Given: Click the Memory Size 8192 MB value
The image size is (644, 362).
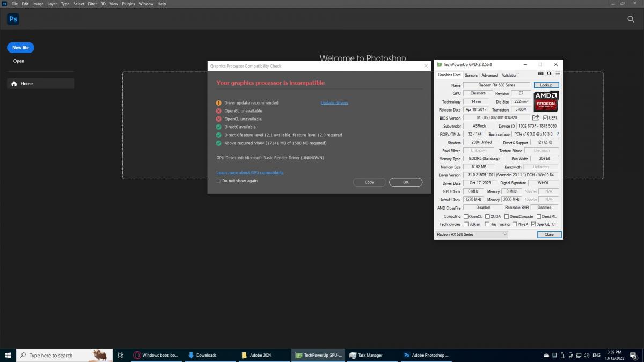Looking at the screenshot, I should point(478,167).
